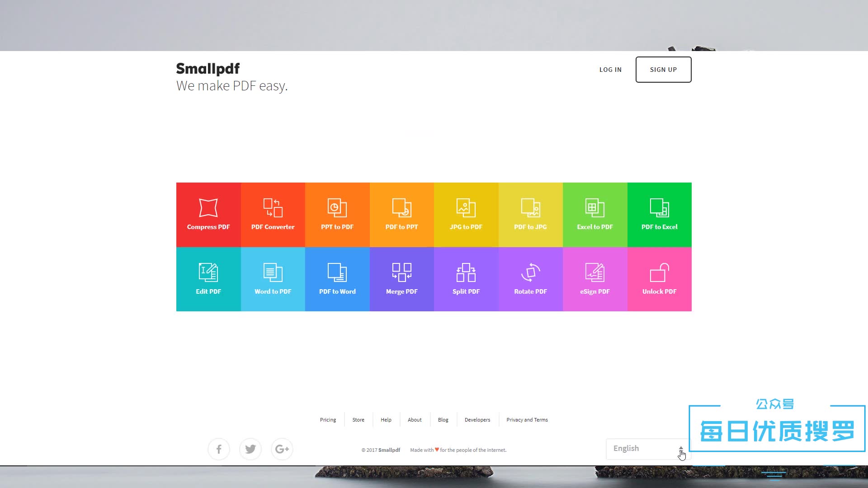Choose the Unlock PDF tile

[660, 279]
